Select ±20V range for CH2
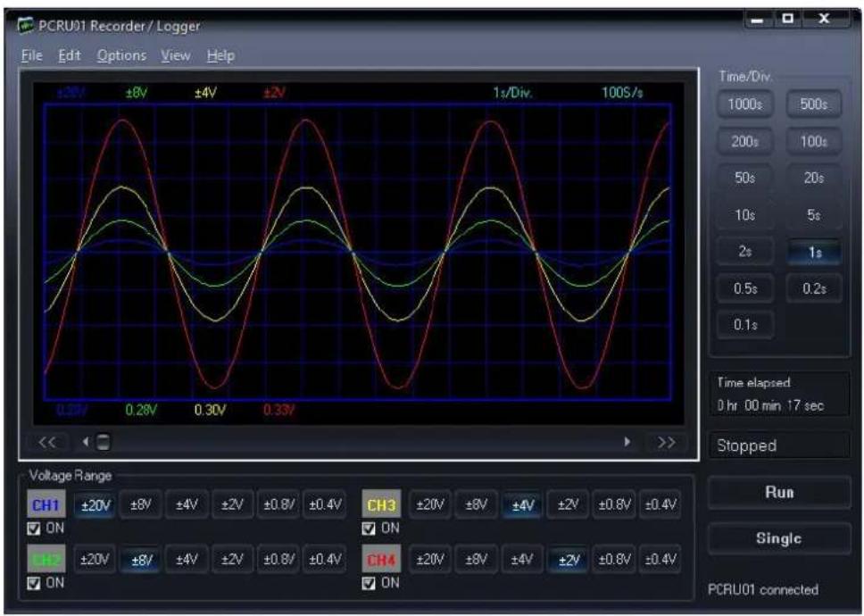This screenshot has width=864, height=616. [x=95, y=560]
